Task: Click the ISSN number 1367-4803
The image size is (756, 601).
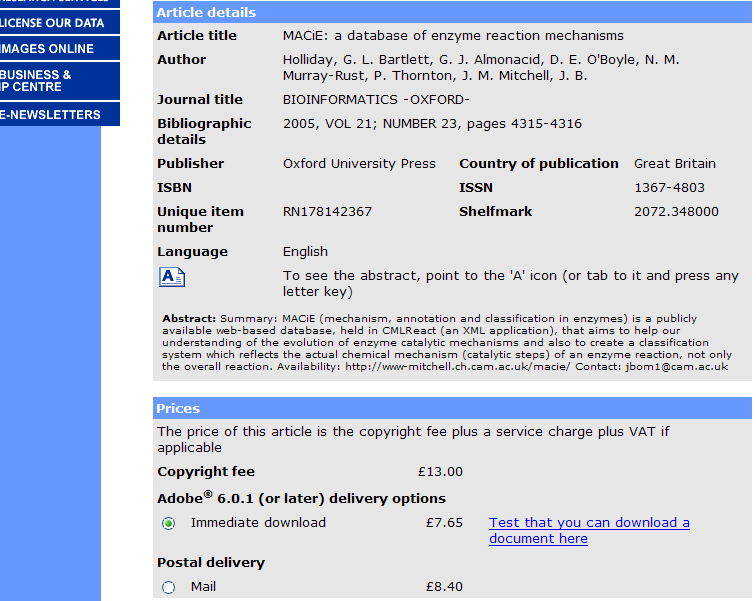Action: click(669, 188)
